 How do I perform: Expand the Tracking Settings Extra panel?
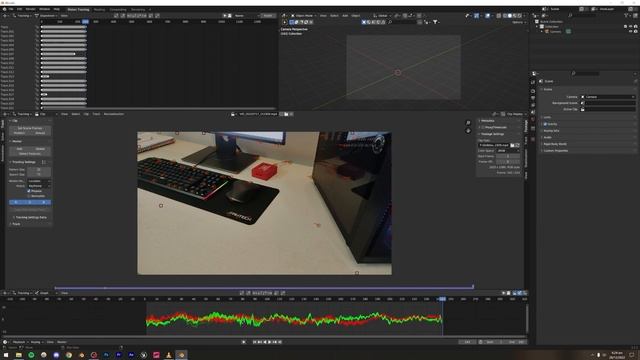pyautogui.click(x=30, y=218)
